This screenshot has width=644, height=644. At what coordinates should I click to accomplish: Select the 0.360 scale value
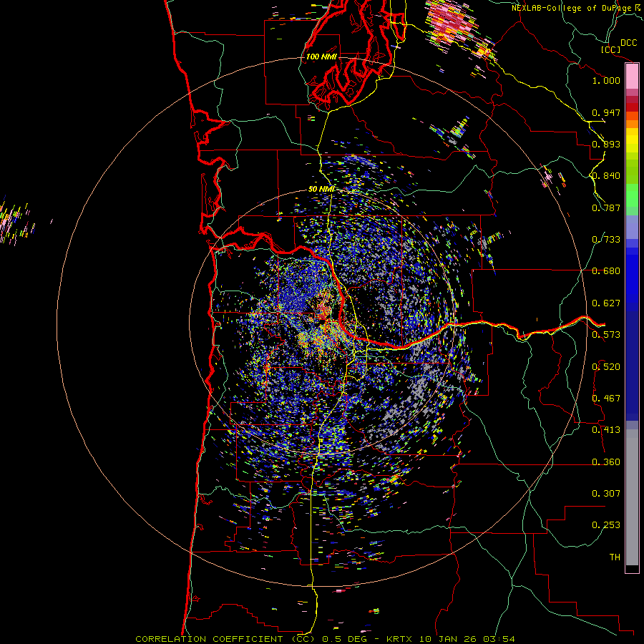606,462
